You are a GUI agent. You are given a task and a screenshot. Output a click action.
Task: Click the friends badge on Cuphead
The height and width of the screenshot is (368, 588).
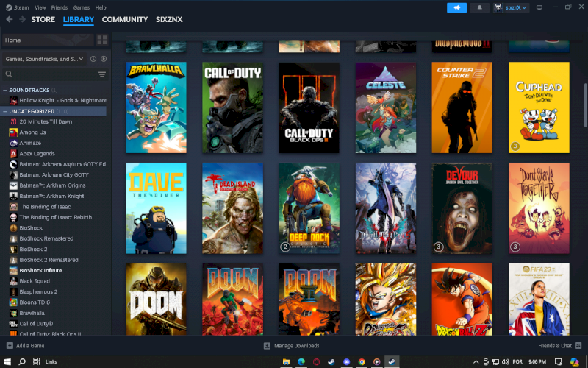515,146
